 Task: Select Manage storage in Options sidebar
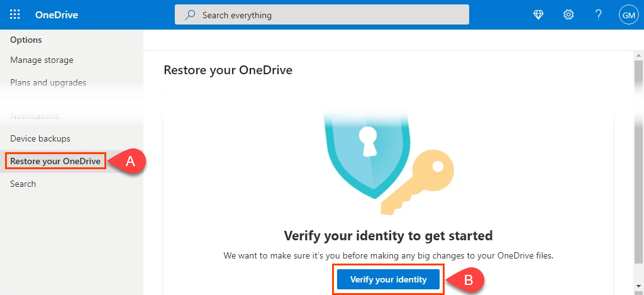click(42, 60)
